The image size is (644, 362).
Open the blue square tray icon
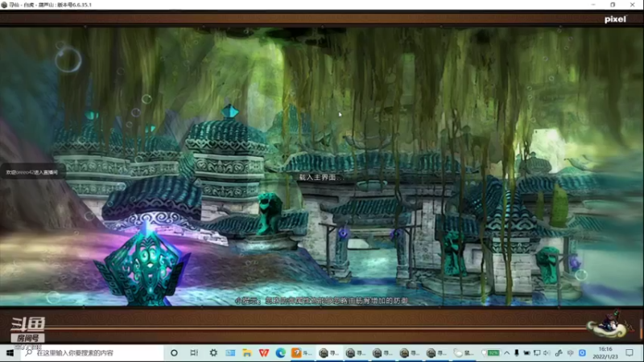tap(582, 353)
